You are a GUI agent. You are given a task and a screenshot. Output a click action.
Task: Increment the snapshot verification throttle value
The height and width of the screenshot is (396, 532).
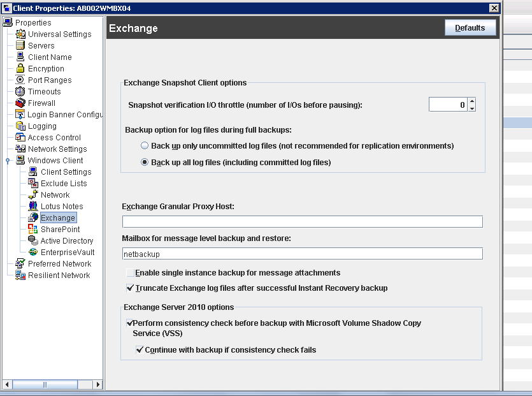click(471, 101)
